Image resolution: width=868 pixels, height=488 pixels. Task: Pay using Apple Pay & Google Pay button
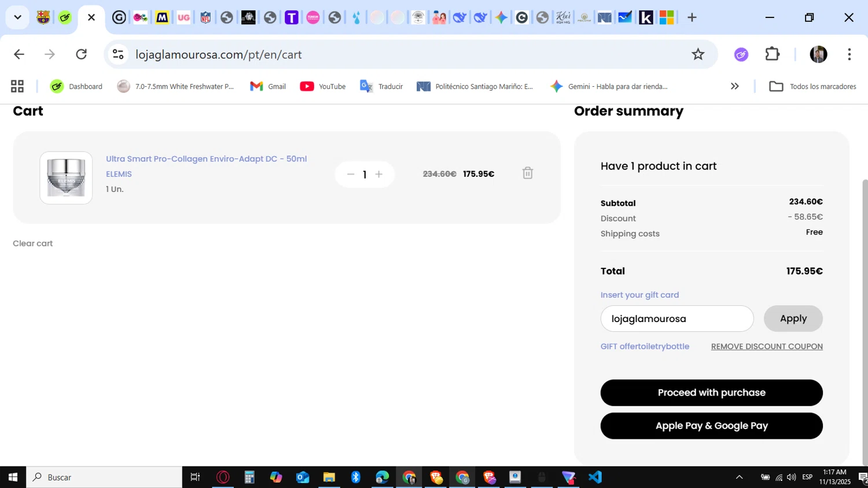tap(712, 426)
